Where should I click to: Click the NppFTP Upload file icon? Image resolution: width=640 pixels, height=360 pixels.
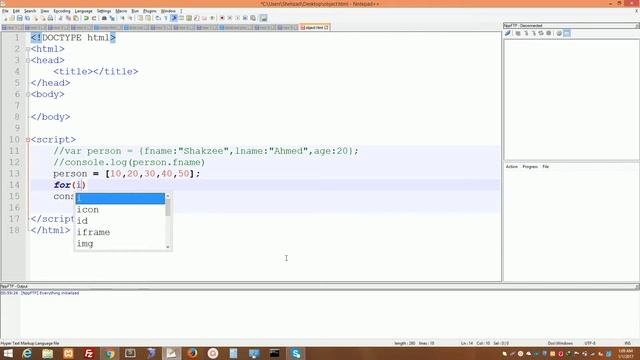pyautogui.click(x=534, y=33)
